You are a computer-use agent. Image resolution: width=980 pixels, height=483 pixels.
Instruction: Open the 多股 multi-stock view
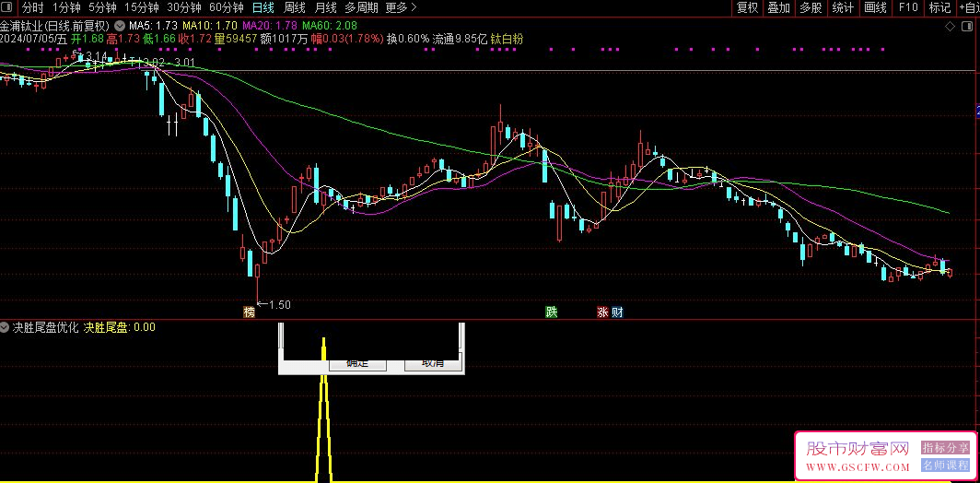tap(811, 8)
